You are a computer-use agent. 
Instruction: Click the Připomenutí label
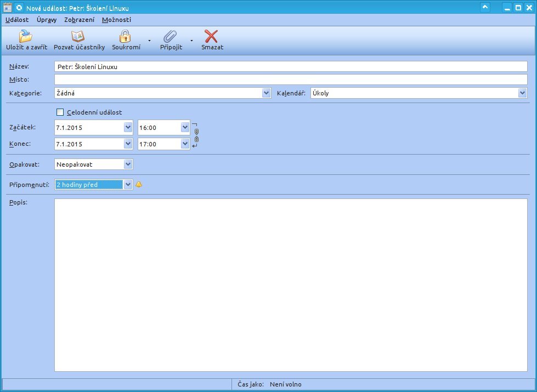click(x=29, y=185)
